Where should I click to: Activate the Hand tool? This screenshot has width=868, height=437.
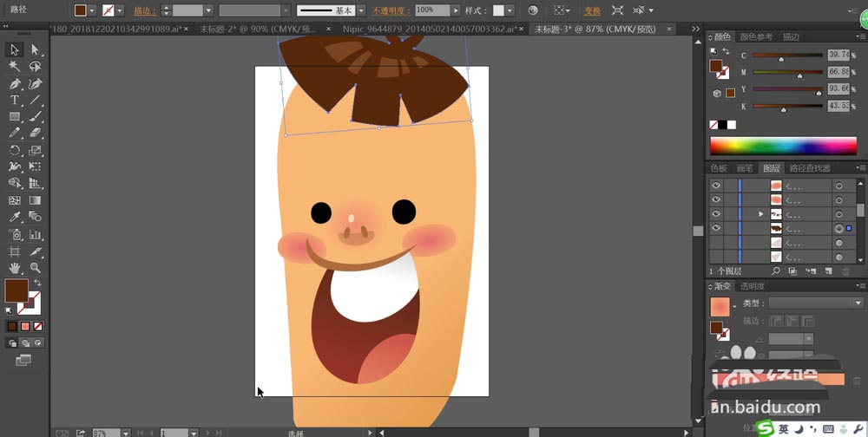[15, 268]
